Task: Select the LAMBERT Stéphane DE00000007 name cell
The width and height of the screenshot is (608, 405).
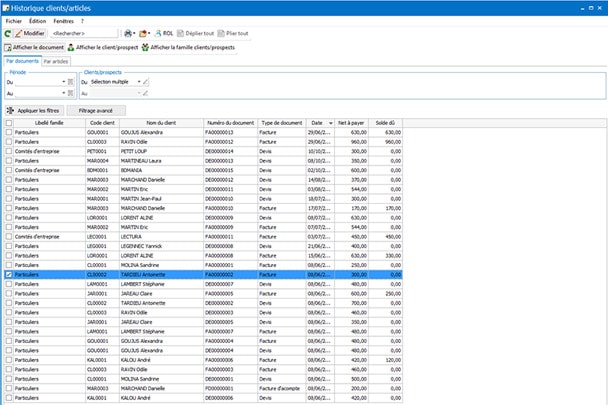Action: click(x=161, y=284)
